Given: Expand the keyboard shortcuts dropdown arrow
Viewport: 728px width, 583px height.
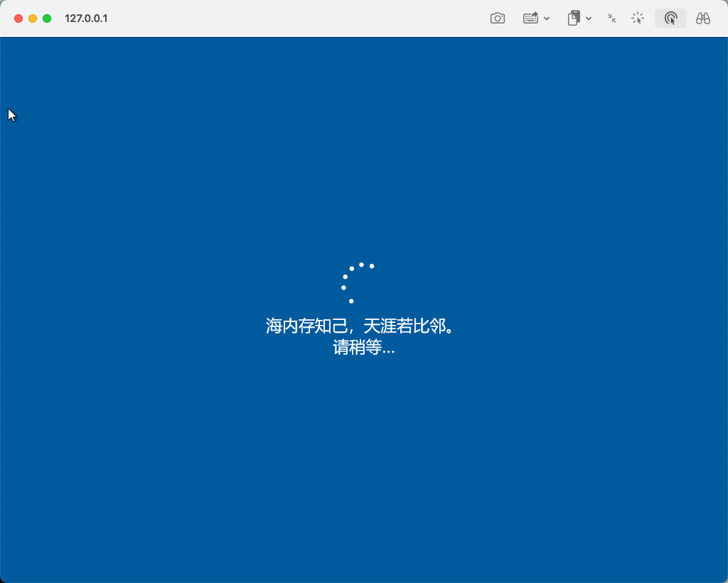Looking at the screenshot, I should [x=547, y=18].
